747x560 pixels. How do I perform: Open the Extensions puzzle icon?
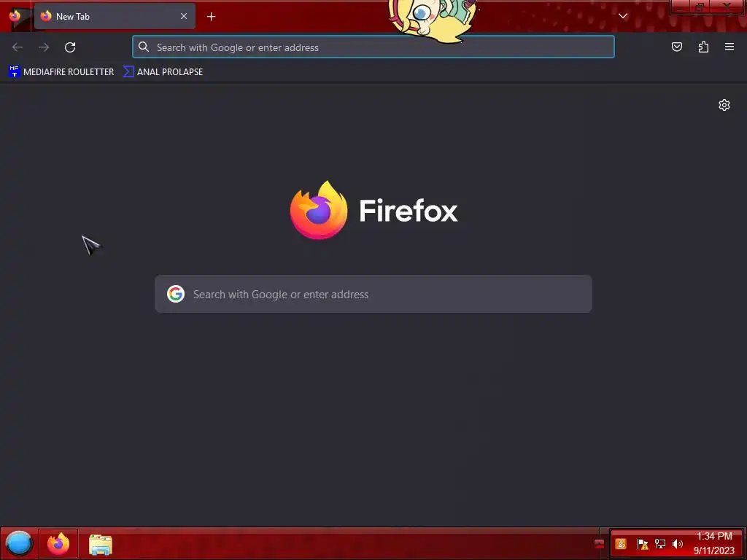tap(703, 47)
